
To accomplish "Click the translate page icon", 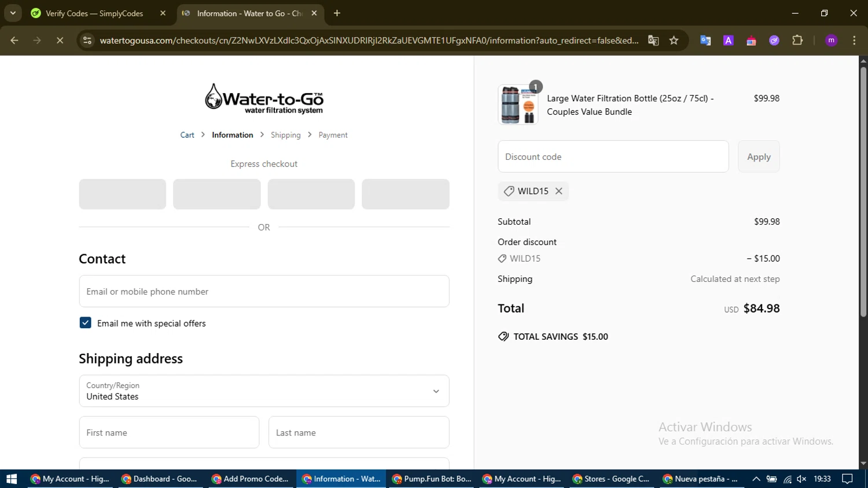I will coord(653,41).
